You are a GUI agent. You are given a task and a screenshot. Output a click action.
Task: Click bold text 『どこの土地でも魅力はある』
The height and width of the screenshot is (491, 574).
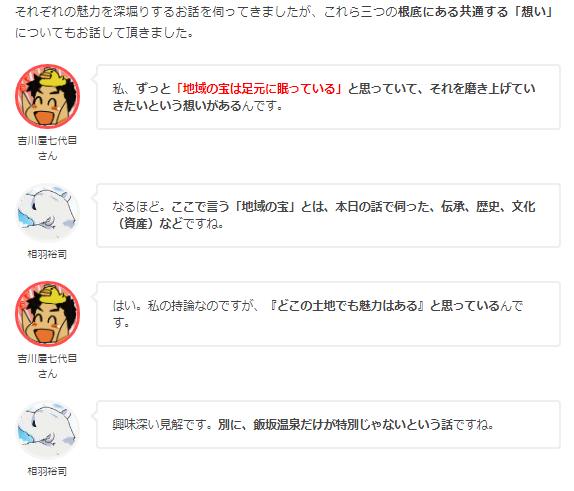[346, 305]
